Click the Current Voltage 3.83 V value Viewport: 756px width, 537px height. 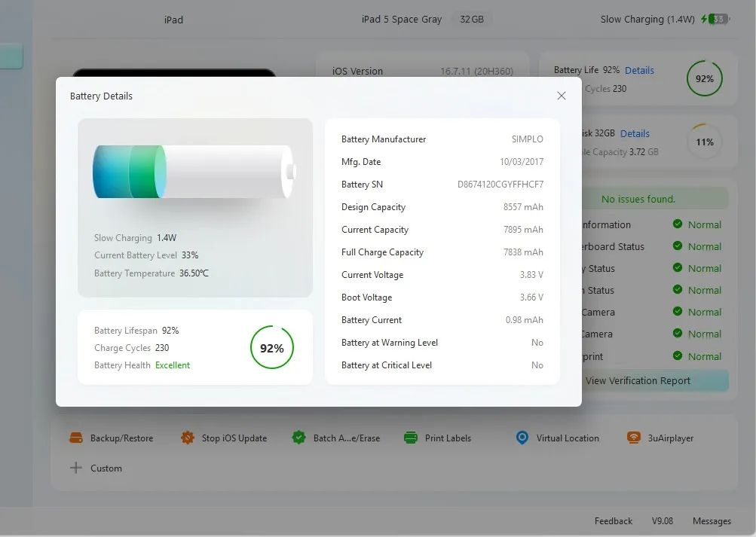pyautogui.click(x=531, y=275)
